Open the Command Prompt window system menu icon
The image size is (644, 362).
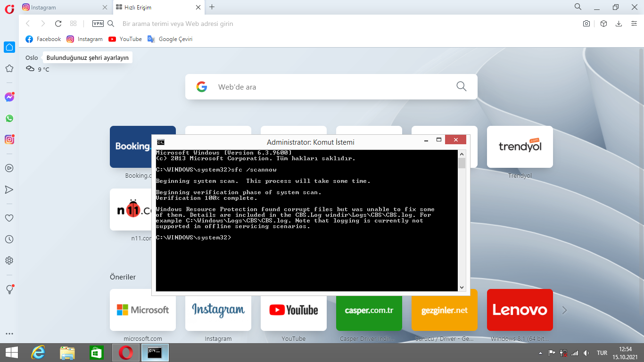click(x=161, y=142)
